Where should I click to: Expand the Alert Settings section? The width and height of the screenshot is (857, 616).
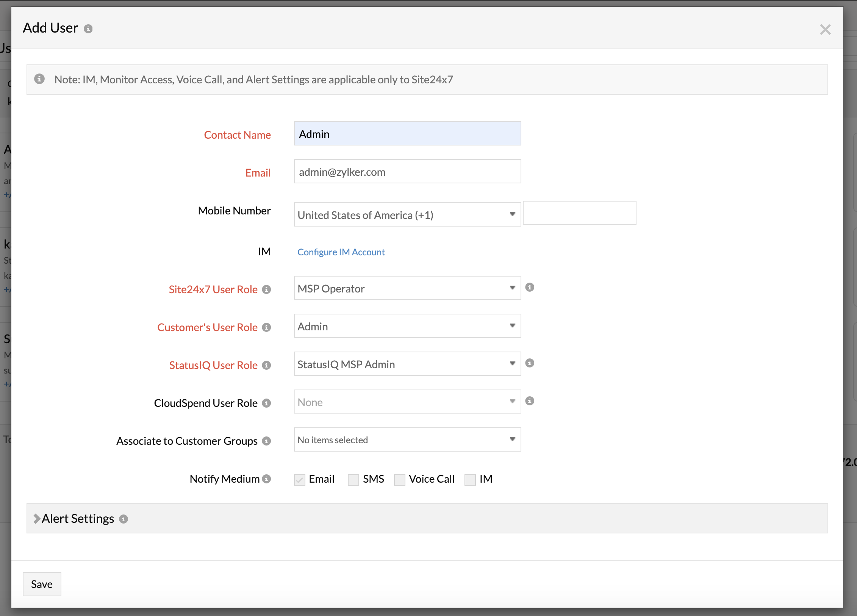(37, 519)
